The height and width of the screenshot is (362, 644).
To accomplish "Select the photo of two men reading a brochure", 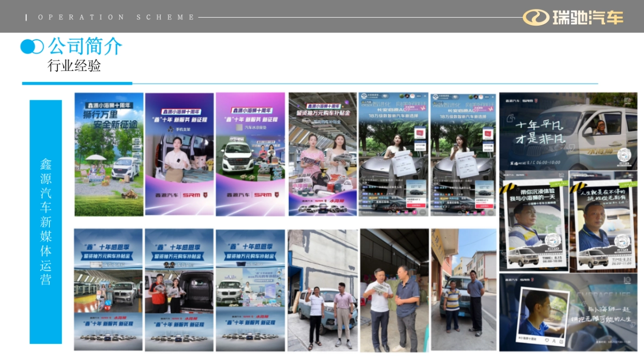I will pyautogui.click(x=394, y=290).
